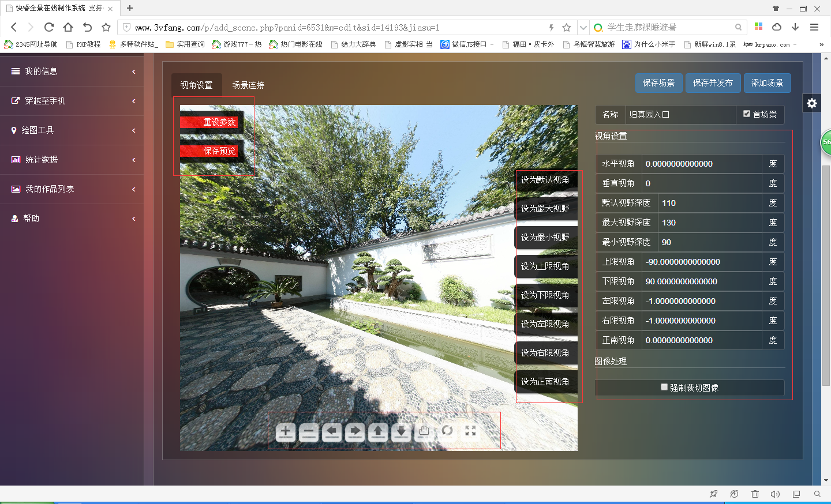Open the address bar history dropdown arrow
This screenshot has width=831, height=504.
583,27
